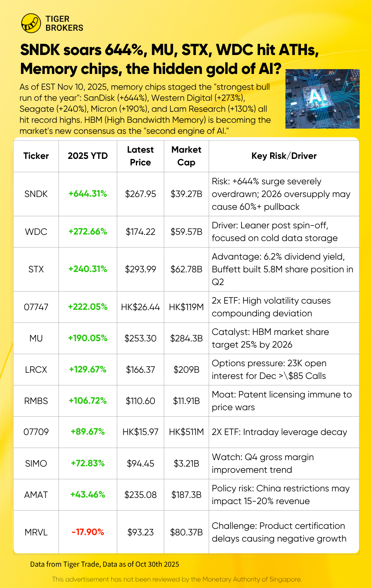The image size is (371, 588).
Task: Open the AI chip thumbnail image
Action: (323, 99)
